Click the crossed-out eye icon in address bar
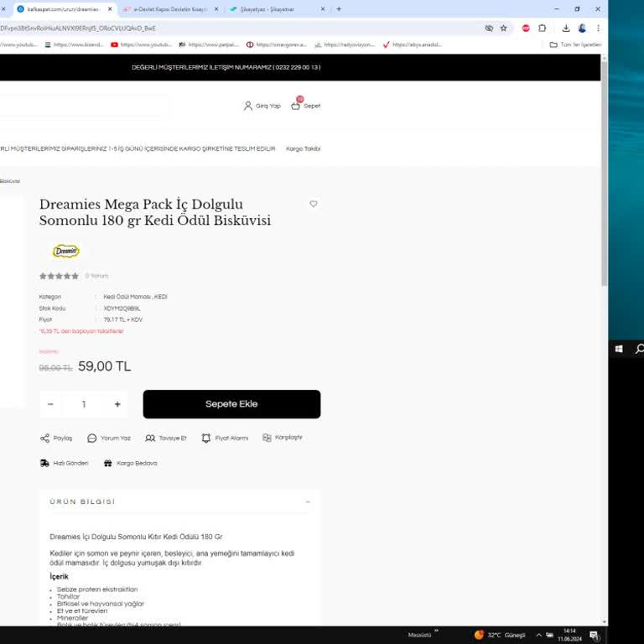Viewport: 644px width, 644px height. pos(489,28)
